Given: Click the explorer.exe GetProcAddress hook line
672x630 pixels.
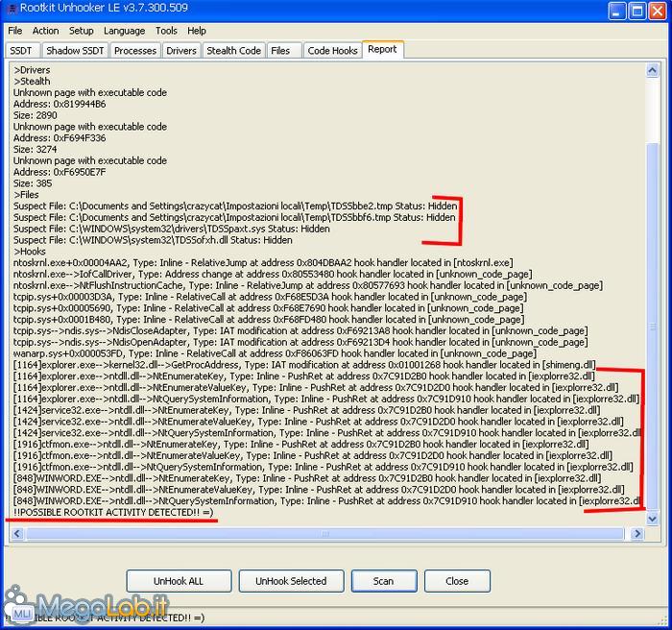Looking at the screenshot, I should tap(304, 365).
